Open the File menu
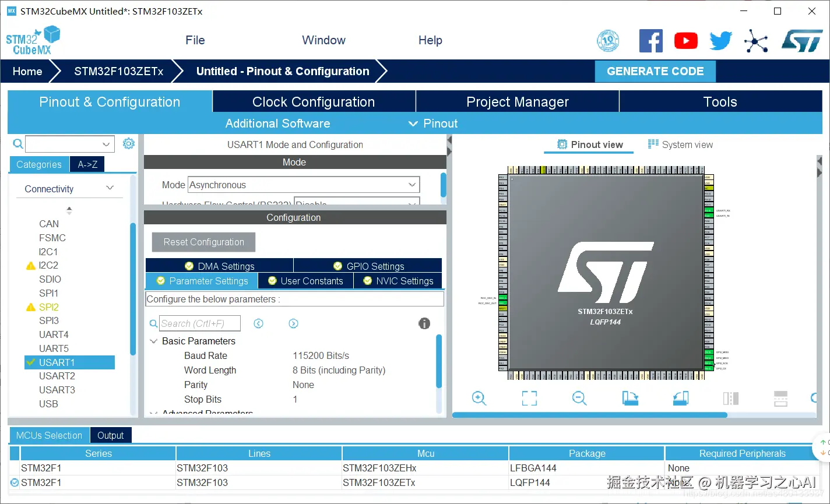Image resolution: width=830 pixels, height=504 pixels. (195, 40)
